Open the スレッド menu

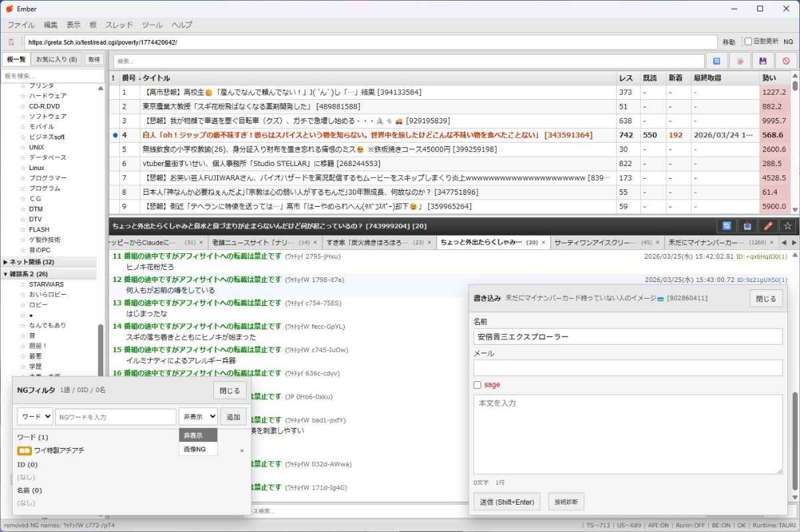(x=119, y=25)
